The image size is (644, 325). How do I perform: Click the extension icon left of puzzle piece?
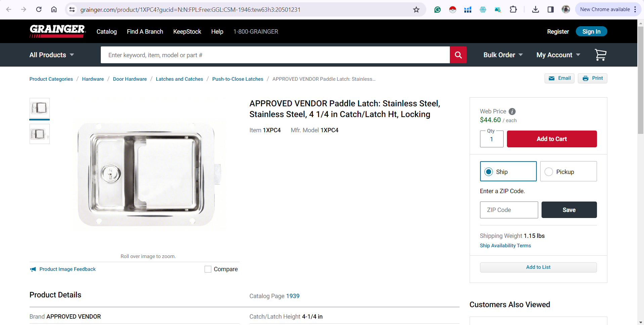point(498,9)
